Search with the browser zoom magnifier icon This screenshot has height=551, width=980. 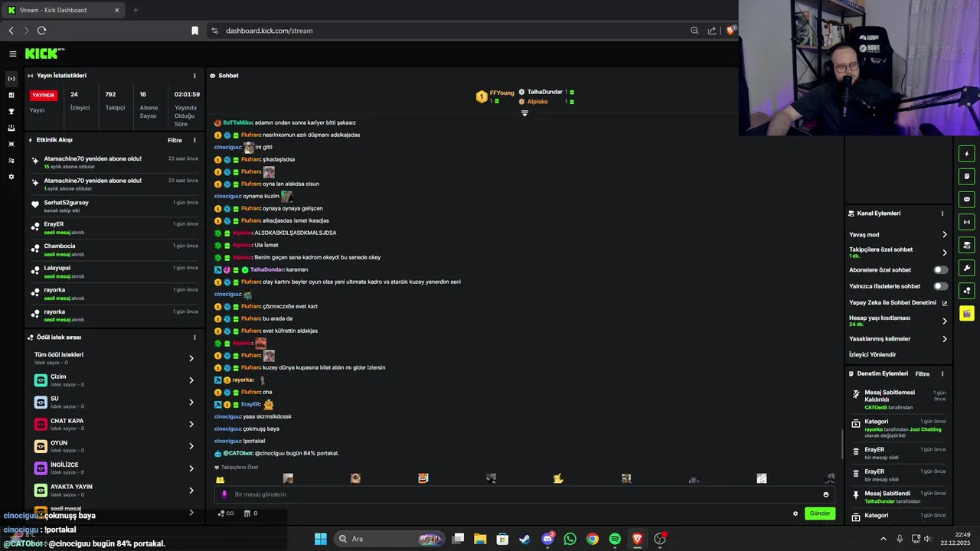694,31
